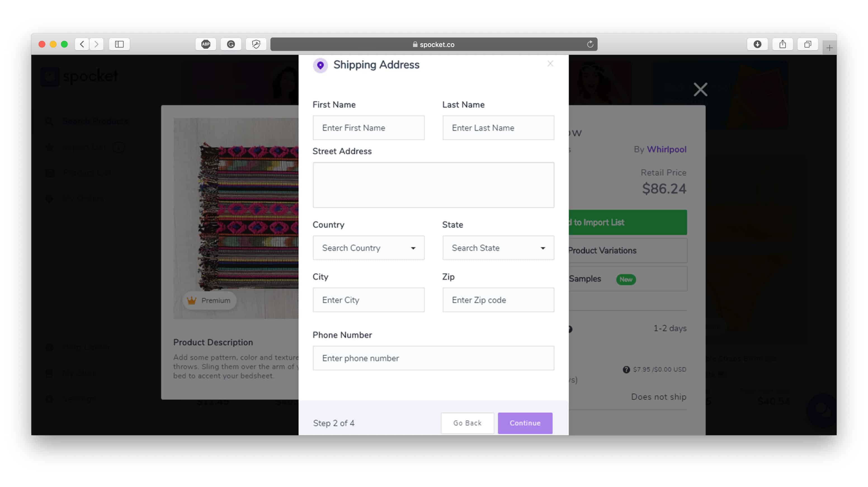Viewport: 868px width, 487px height.
Task: Click the browser address bar
Action: click(x=433, y=44)
